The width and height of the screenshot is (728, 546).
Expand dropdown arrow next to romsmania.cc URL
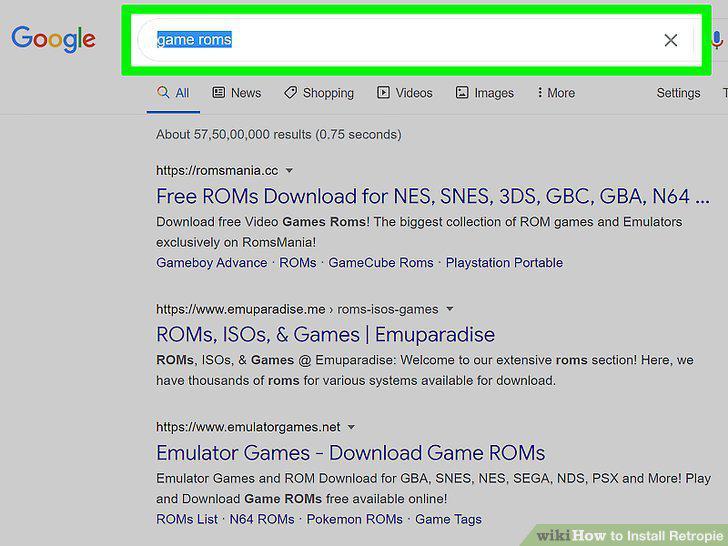coord(289,171)
